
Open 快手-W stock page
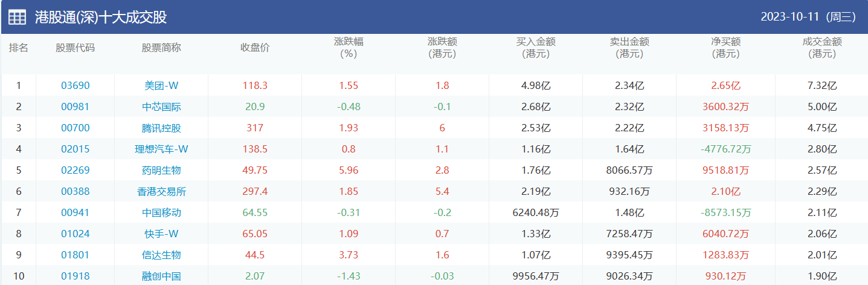[161, 234]
